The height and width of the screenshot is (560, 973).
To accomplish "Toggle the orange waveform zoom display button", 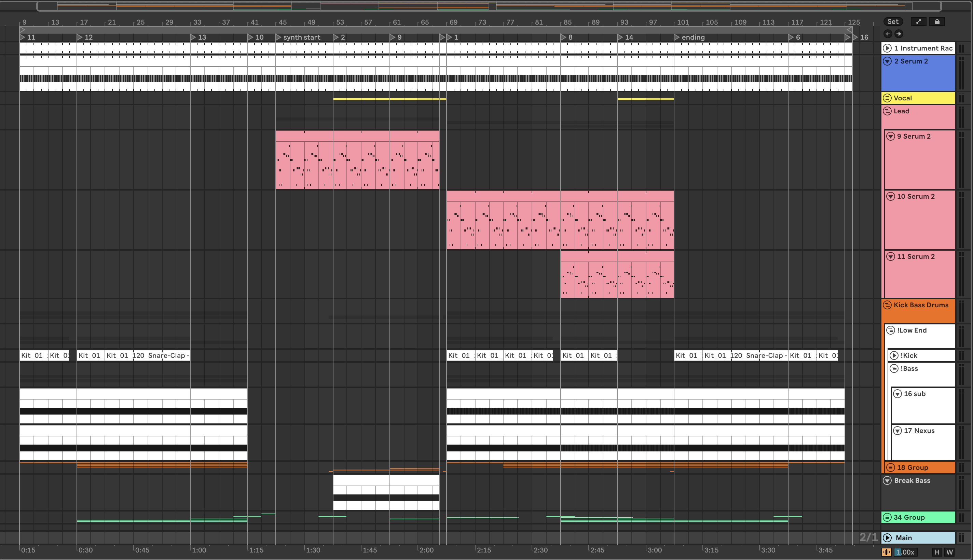I will [x=887, y=552].
